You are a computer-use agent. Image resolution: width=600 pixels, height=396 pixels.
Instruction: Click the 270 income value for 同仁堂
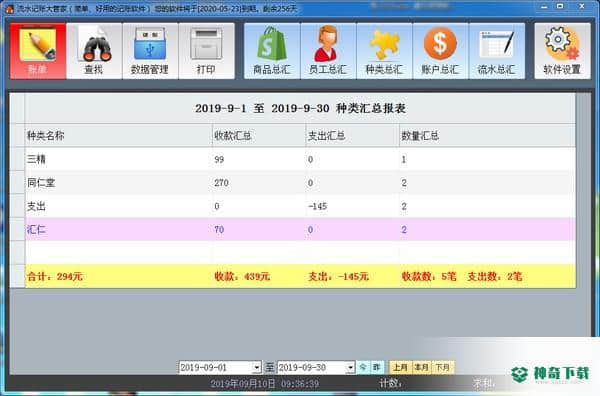point(222,183)
